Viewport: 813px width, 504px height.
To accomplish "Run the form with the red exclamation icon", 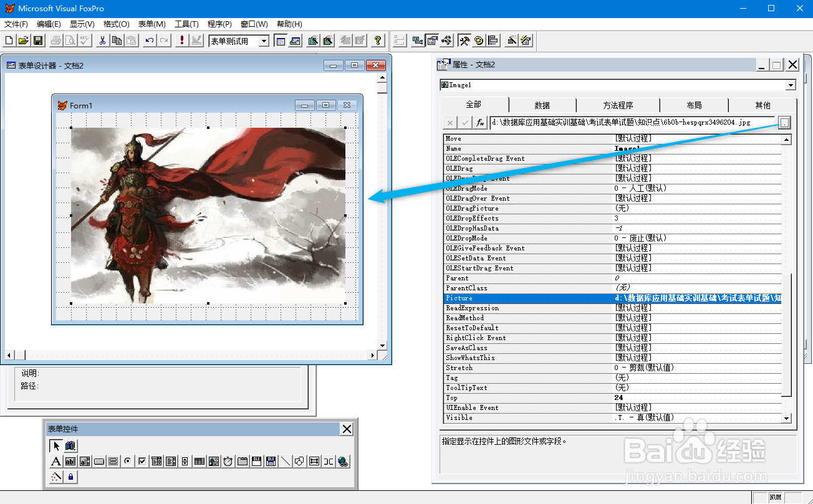I will 182,40.
